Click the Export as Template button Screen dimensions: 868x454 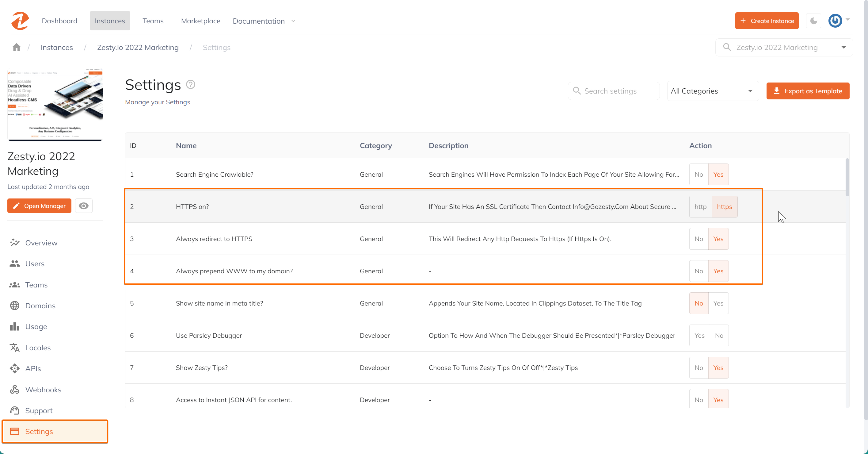(807, 91)
